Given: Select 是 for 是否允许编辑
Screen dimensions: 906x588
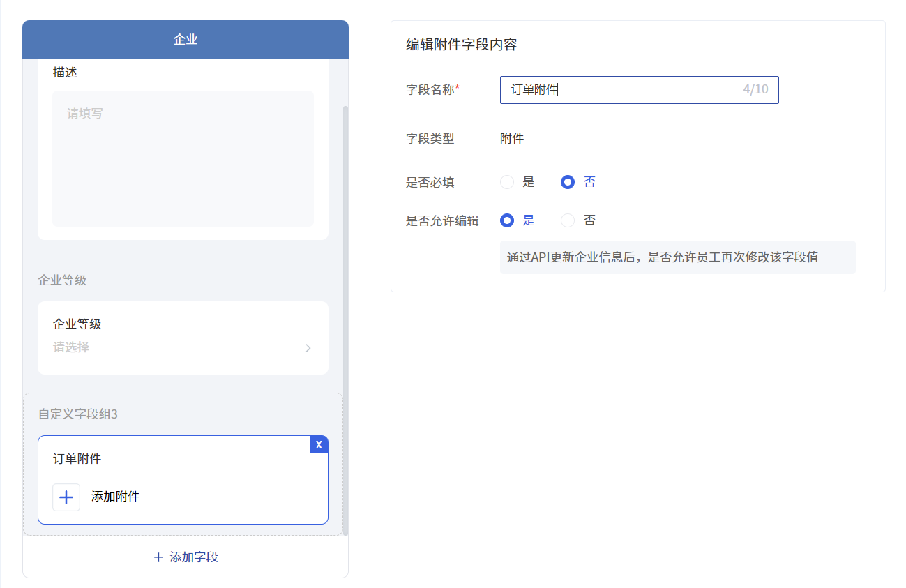Looking at the screenshot, I should click(x=507, y=220).
